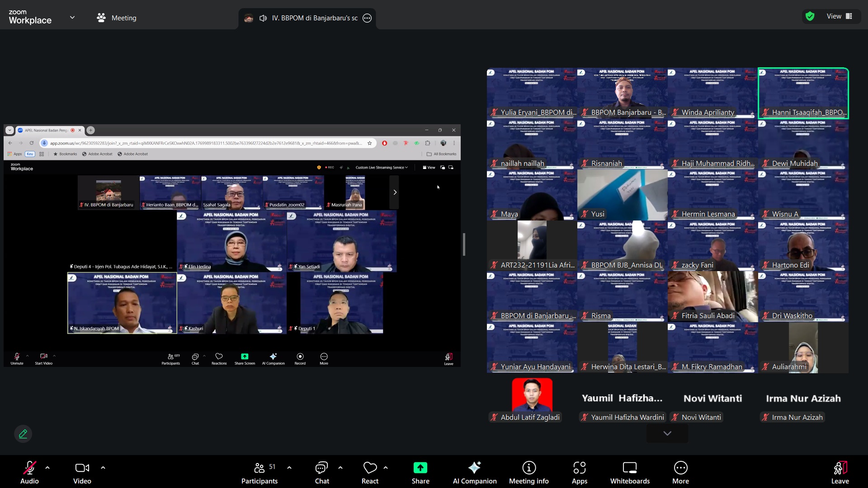Open Zoom Workplace dropdown chevron

point(72,18)
